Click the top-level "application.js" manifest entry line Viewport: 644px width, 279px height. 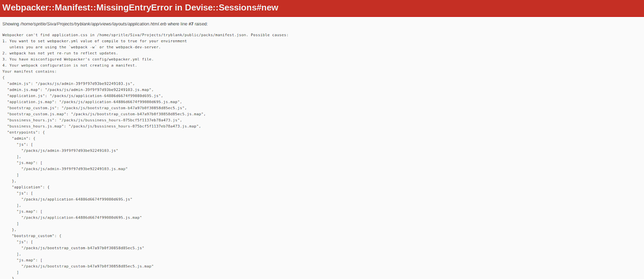pos(85,96)
